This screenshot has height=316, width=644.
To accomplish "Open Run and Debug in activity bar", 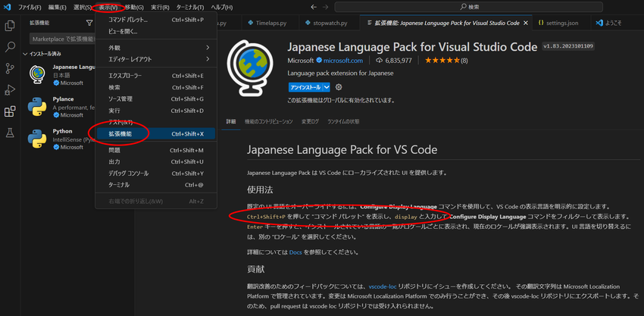I will (x=10, y=90).
